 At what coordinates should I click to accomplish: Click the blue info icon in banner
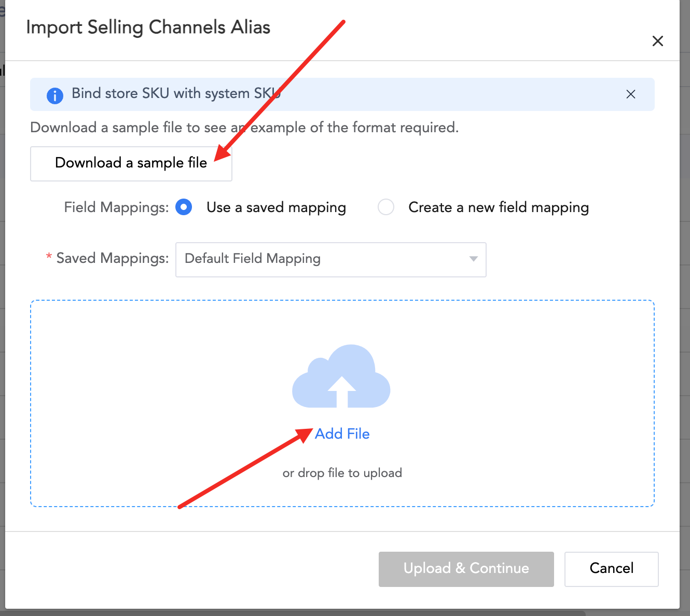(54, 95)
